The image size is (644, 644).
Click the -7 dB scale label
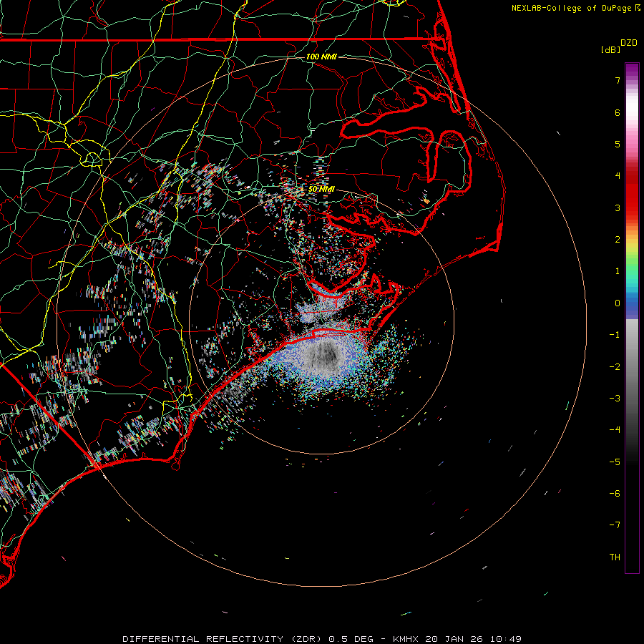click(x=615, y=525)
